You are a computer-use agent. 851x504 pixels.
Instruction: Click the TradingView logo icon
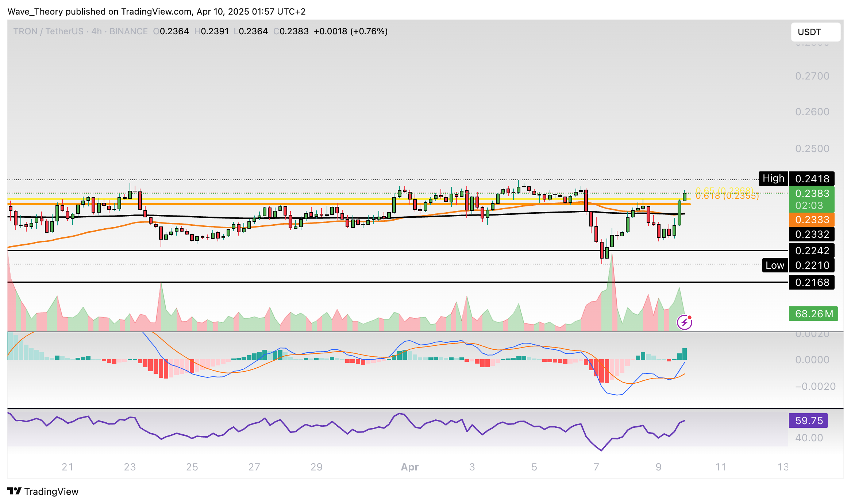coord(15,491)
